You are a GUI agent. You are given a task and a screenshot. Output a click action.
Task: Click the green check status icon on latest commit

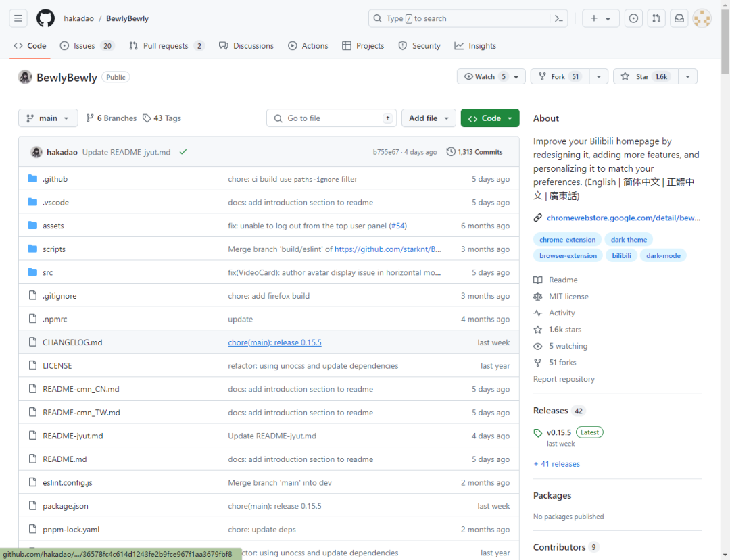click(183, 151)
